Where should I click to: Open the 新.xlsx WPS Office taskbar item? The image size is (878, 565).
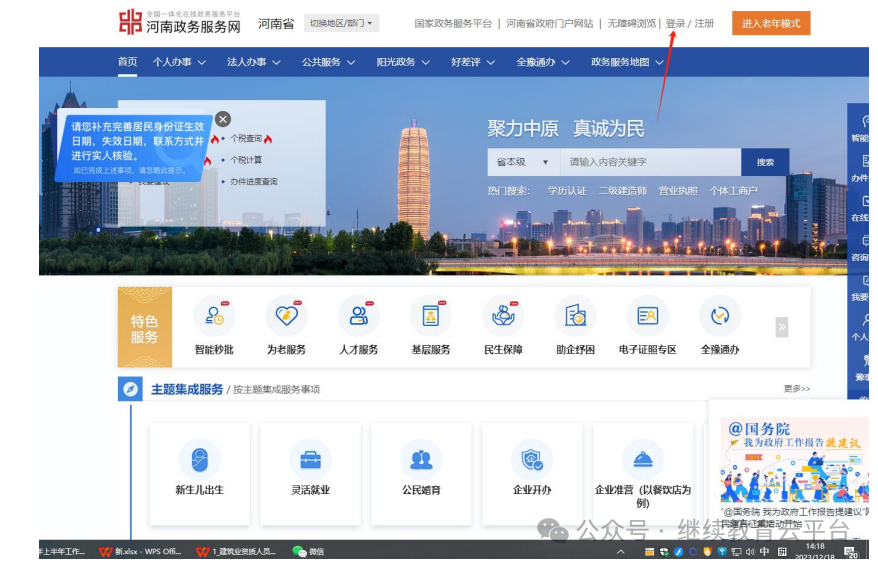coord(141,552)
